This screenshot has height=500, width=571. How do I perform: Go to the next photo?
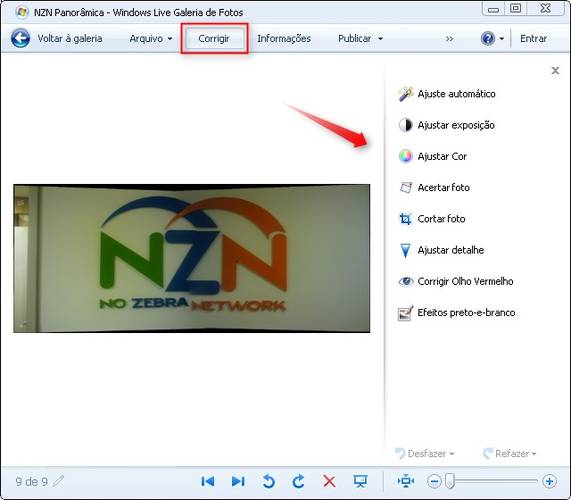[238, 481]
